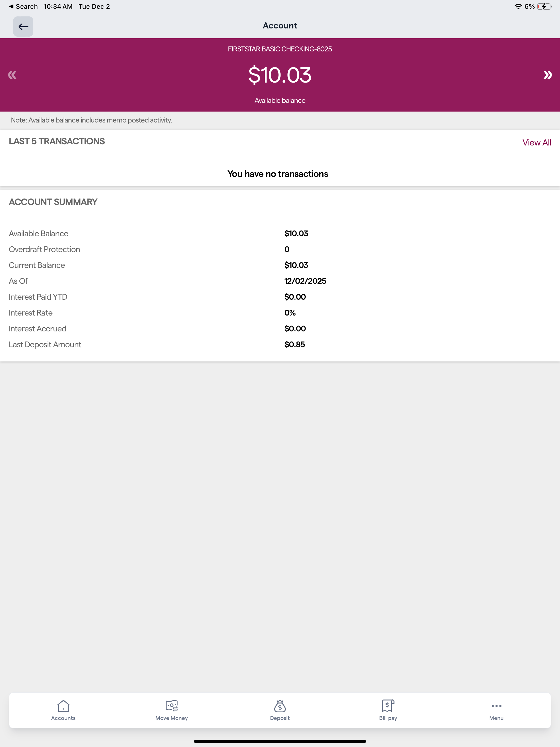Open the Move Money tab
This screenshot has height=747, width=560.
tap(171, 710)
